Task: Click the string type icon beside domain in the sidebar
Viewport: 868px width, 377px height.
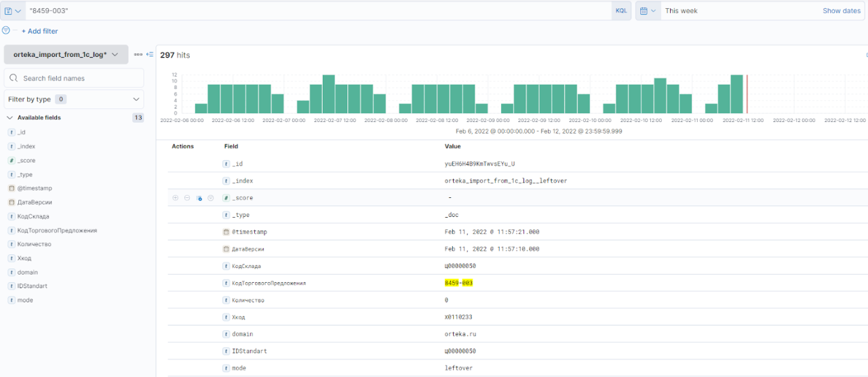Action: pos(12,272)
